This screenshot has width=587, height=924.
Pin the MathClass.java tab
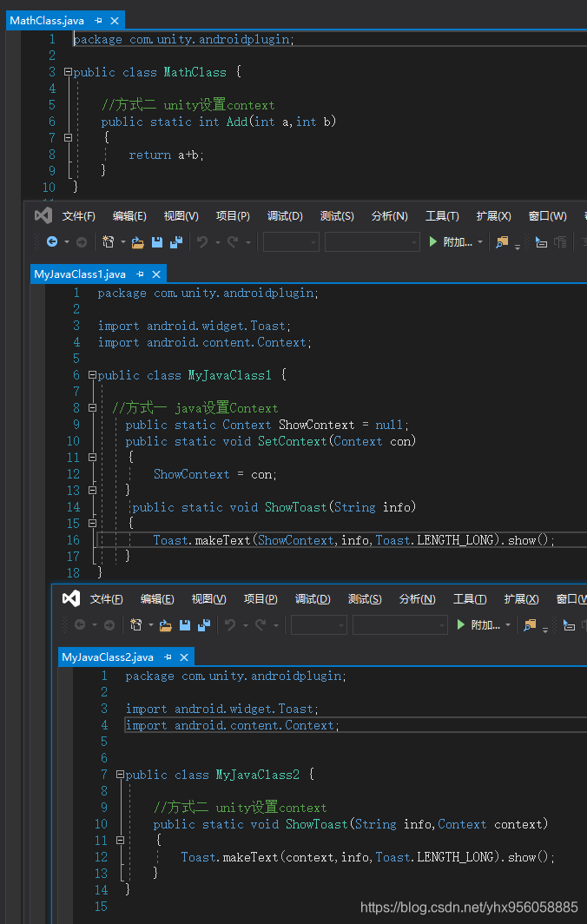pos(98,21)
